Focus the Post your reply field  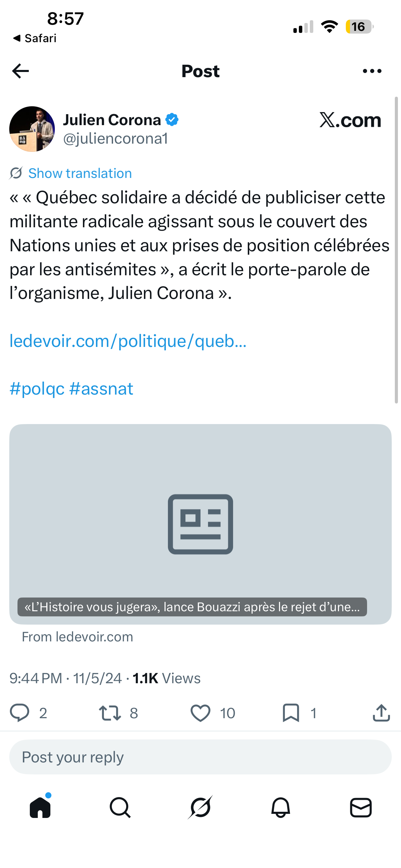pyautogui.click(x=200, y=757)
